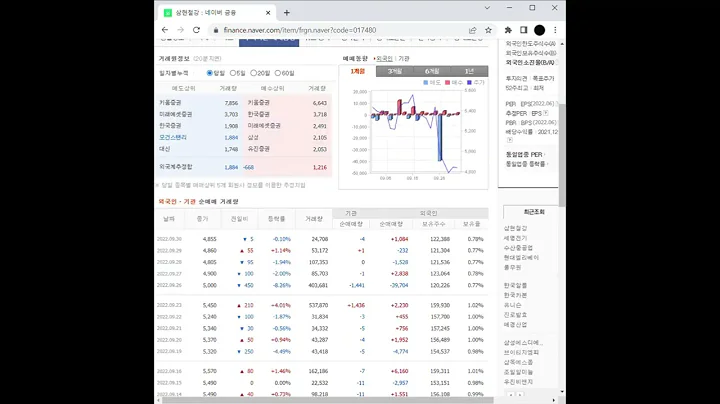Image resolution: width=720 pixels, height=404 pixels.
Task: Click the large blue sell bar in chart
Action: pos(439,138)
